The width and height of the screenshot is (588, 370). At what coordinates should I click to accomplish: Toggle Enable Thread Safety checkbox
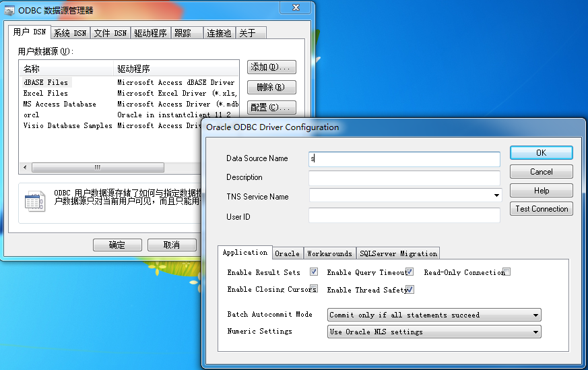tap(410, 290)
